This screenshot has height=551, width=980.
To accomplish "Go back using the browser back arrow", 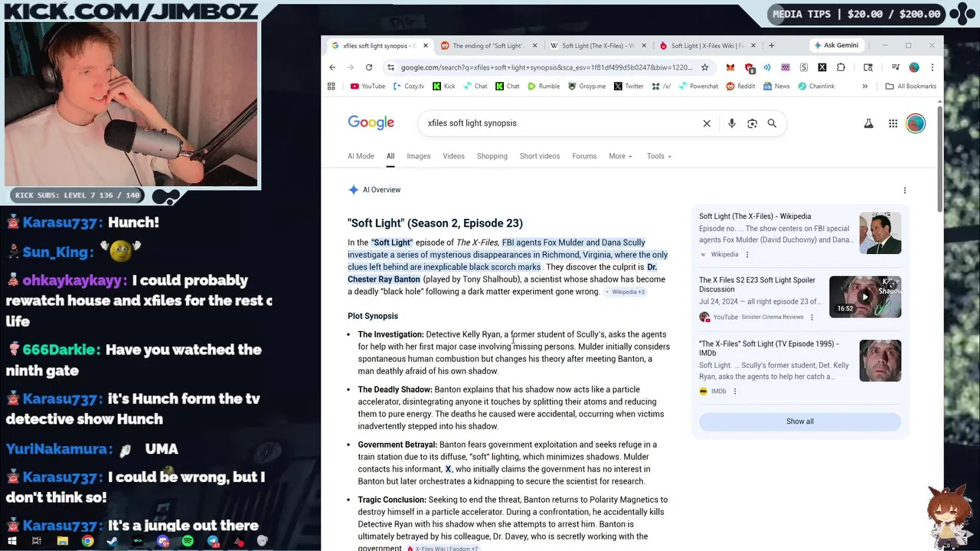I will pos(332,67).
